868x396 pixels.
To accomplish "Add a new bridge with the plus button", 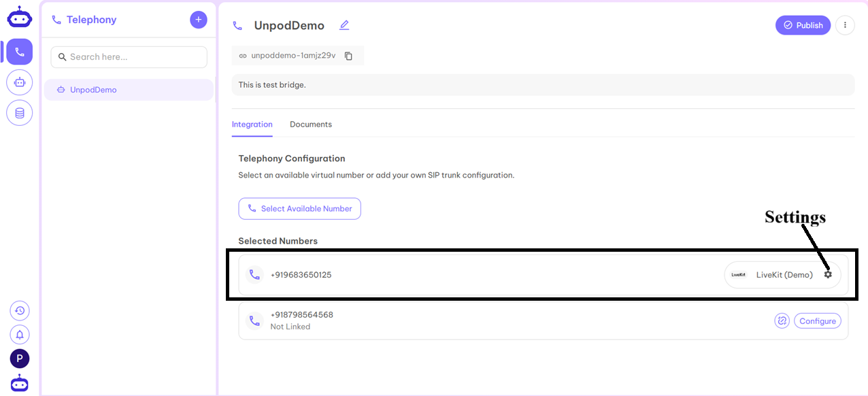I will (198, 19).
